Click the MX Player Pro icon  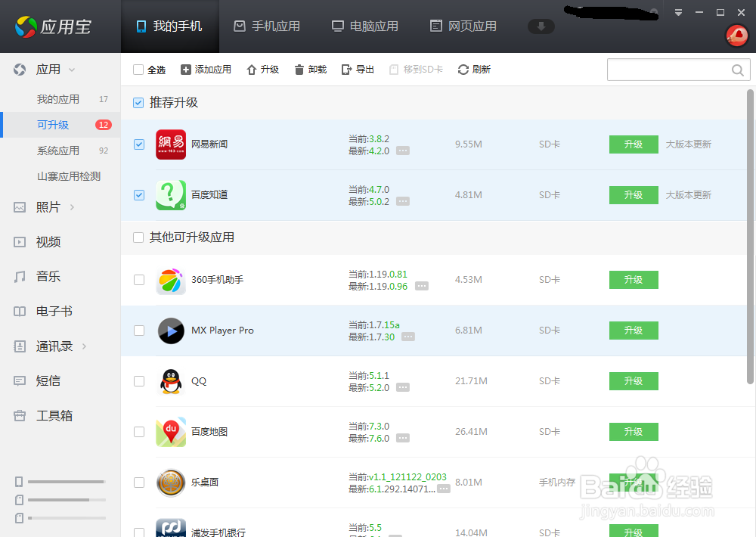(x=171, y=331)
